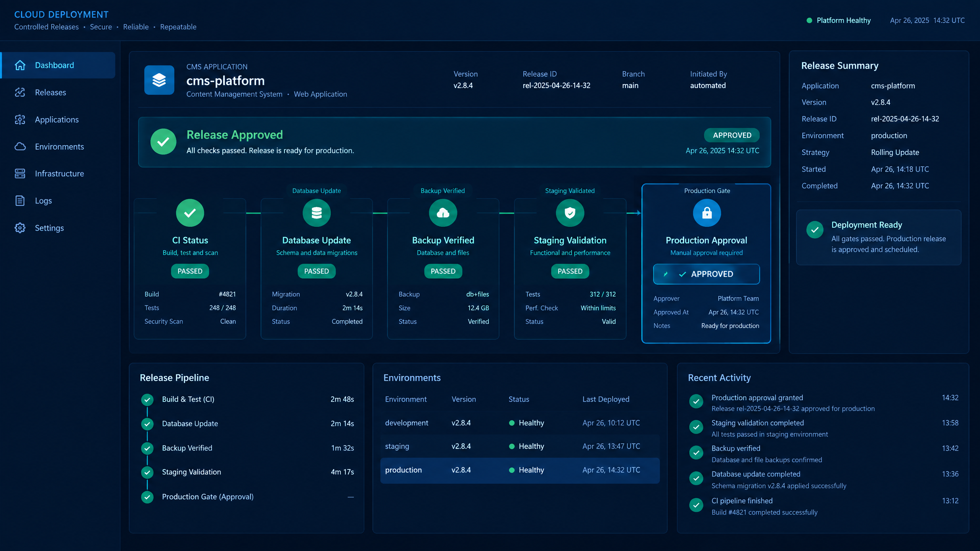
Task: Click check icon beside Production approval granted
Action: point(696,401)
